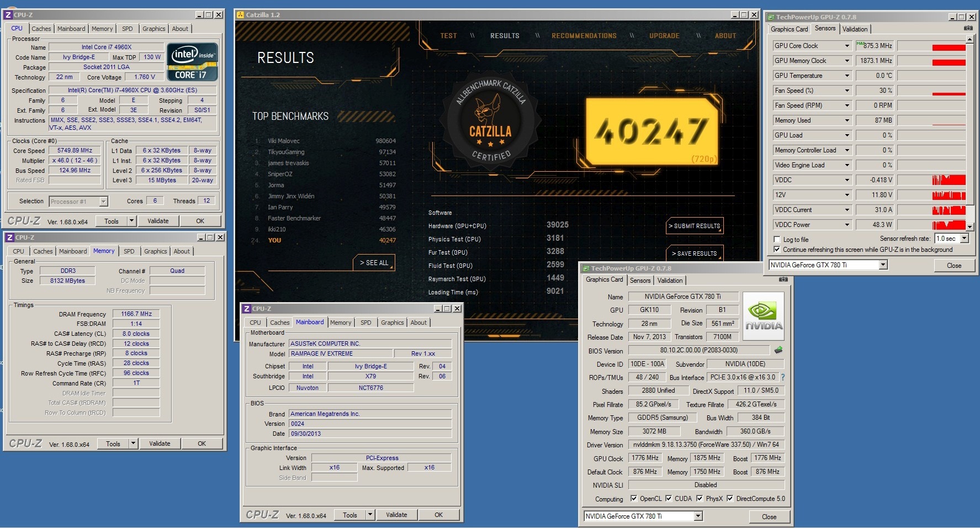This screenshot has width=980, height=528.
Task: Open the GPU Temperature sensor dropdown
Action: pyautogui.click(x=847, y=76)
